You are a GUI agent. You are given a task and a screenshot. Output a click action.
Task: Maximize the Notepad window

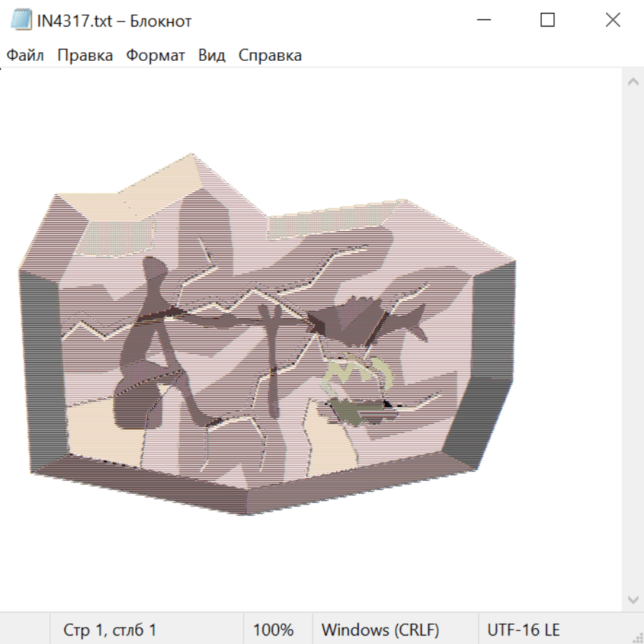547,20
